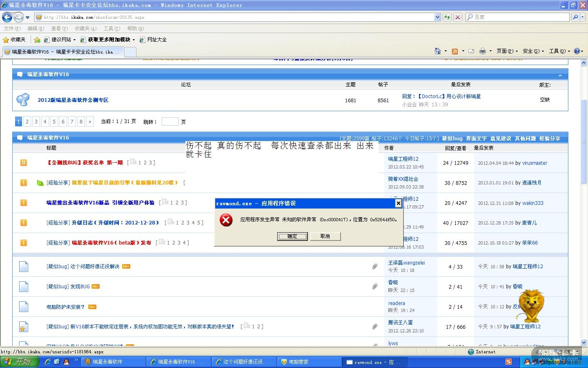Screen dimensions: 588x368
Task: Click the attachment paperclip on 新V16版本不能锁定注册表 row
Action: click(374, 327)
